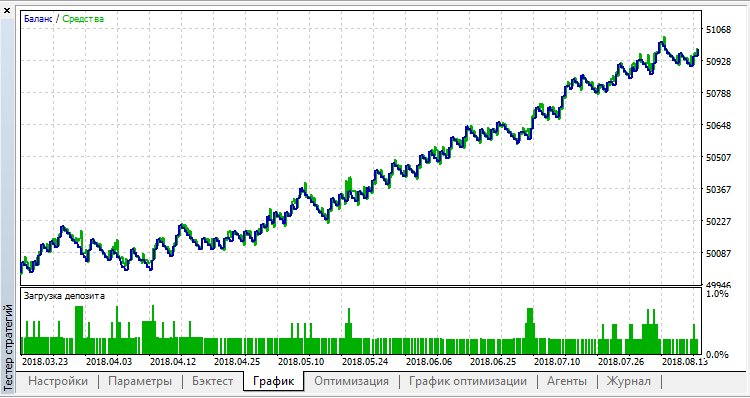Image resolution: width=750 pixels, height=398 pixels.
Task: Open the Настройки tab
Action: 58,381
